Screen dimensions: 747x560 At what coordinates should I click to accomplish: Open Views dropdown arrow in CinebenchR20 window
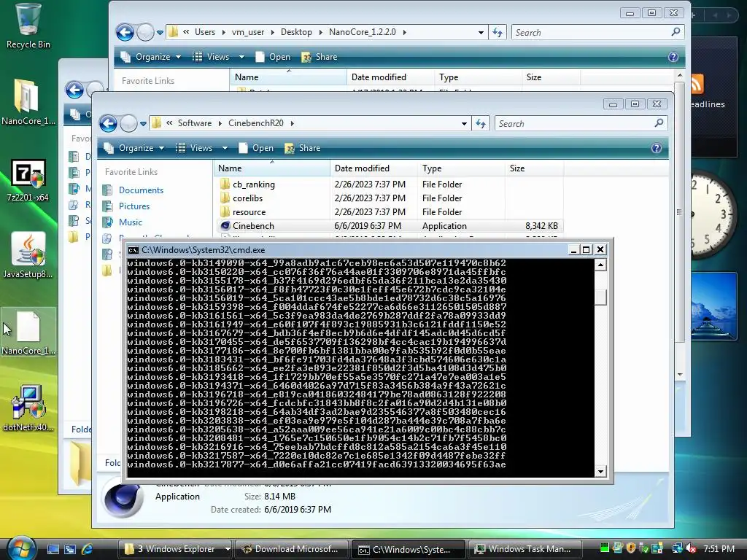coord(225,148)
